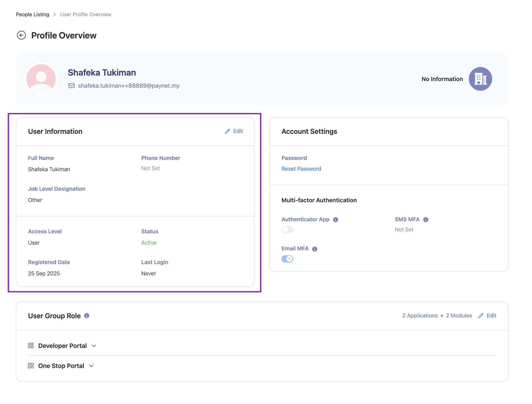The height and width of the screenshot is (404, 532).
Task: Click the SMS MFA info icon
Action: [426, 220]
